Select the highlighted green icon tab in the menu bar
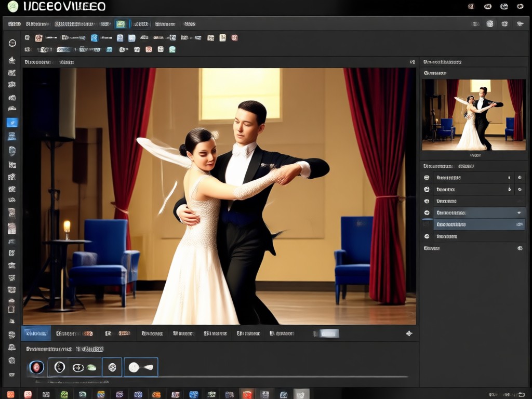The height and width of the screenshot is (399, 532). [121, 24]
